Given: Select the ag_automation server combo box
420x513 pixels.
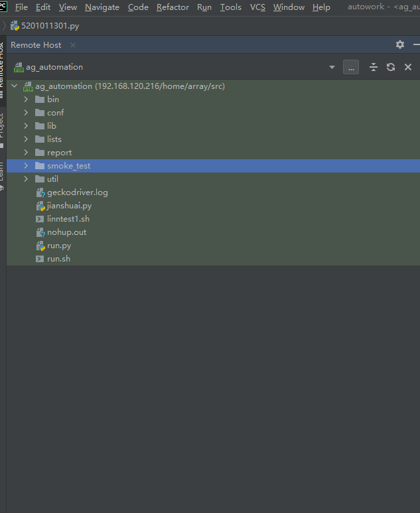Looking at the screenshot, I should (x=175, y=67).
